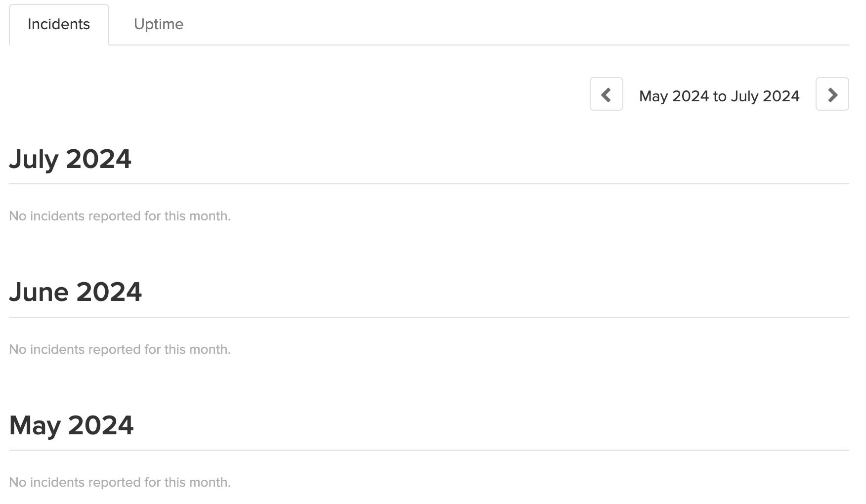The width and height of the screenshot is (866, 504).
Task: Click the divider line below May 2024
Action: [429, 450]
